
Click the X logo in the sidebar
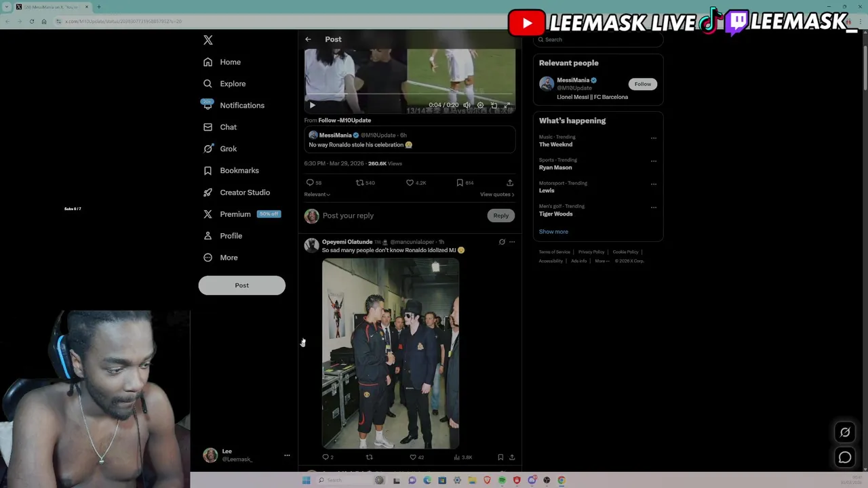point(208,40)
